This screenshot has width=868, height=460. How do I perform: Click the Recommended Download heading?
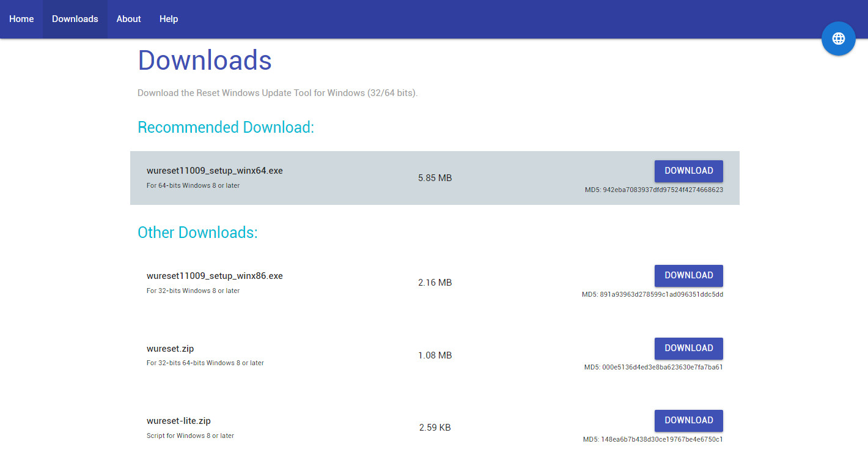point(226,127)
